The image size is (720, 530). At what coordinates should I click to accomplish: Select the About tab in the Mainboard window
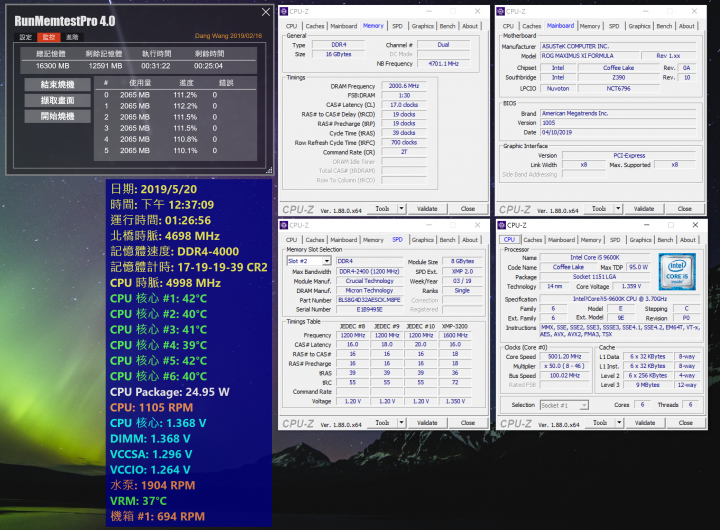point(687,26)
